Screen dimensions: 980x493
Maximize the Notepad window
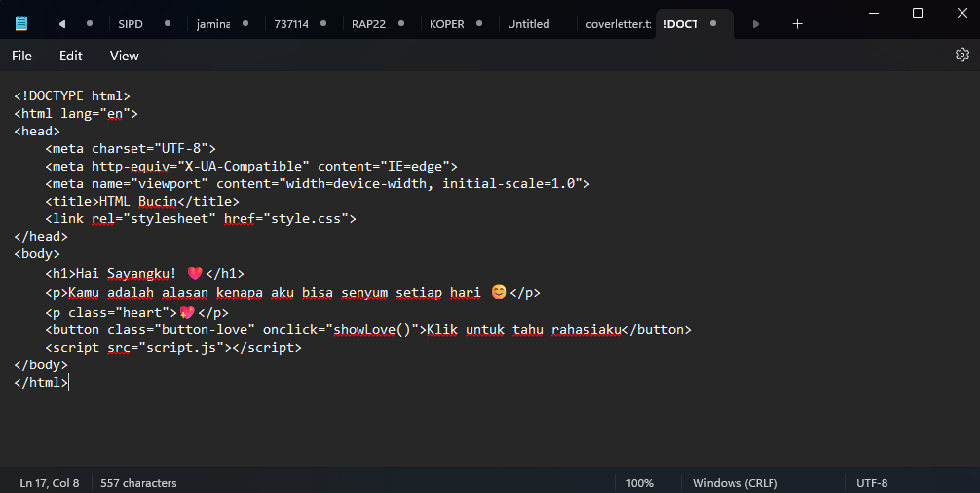coord(918,13)
